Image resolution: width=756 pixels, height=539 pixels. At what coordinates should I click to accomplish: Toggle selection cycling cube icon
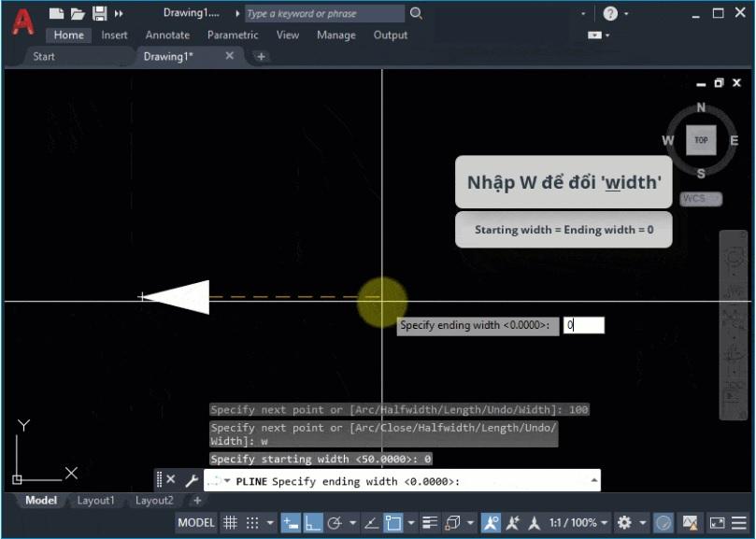click(452, 522)
